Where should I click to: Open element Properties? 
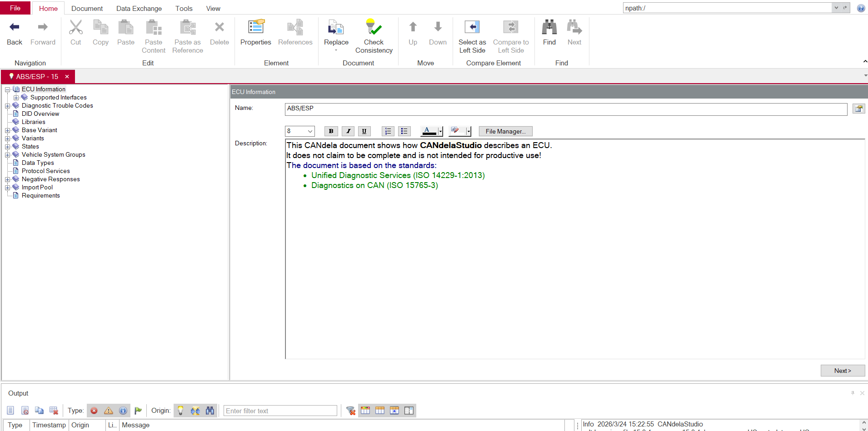pos(256,33)
